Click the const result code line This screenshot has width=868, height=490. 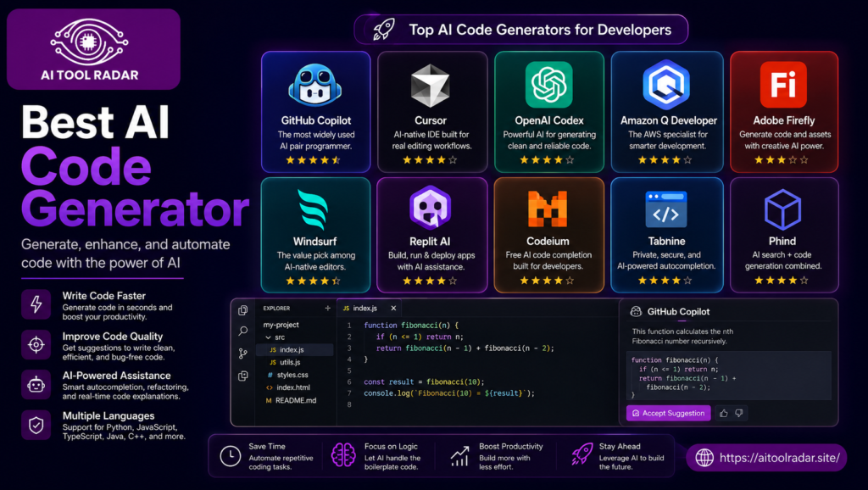424,382
